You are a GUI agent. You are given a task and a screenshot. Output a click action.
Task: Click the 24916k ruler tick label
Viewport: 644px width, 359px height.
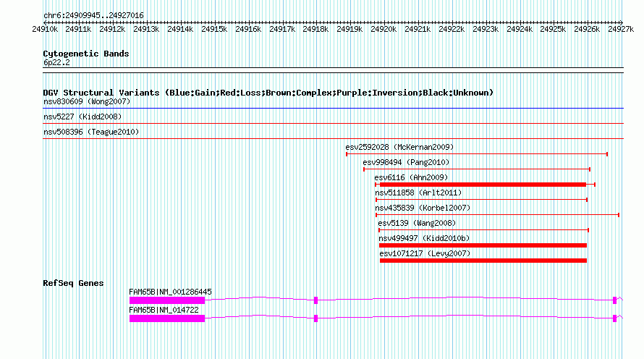[248, 29]
